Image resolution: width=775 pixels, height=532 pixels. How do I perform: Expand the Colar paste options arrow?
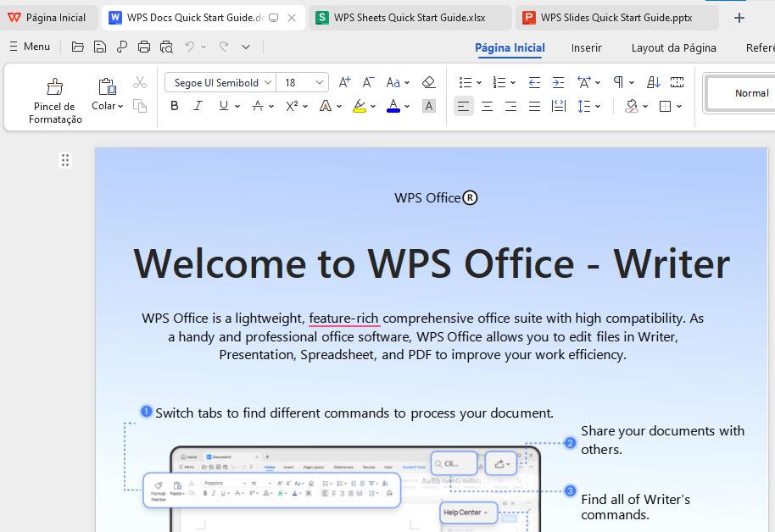point(120,106)
